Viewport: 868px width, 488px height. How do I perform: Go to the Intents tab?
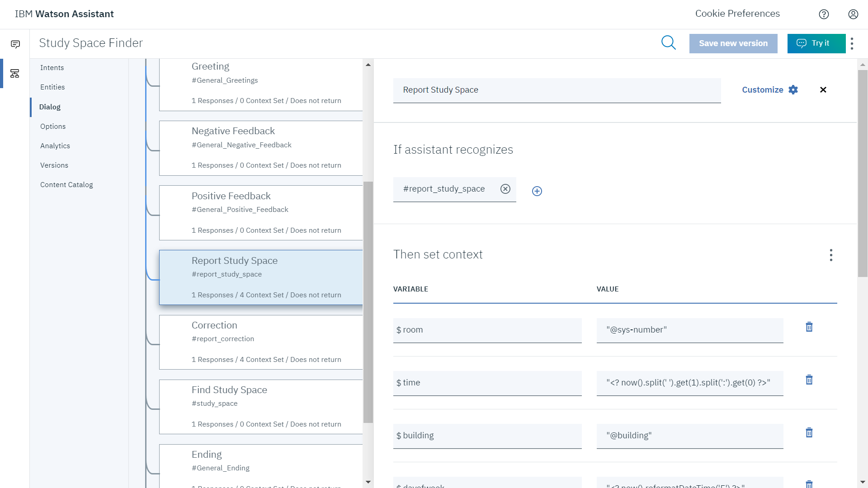tap(52, 68)
